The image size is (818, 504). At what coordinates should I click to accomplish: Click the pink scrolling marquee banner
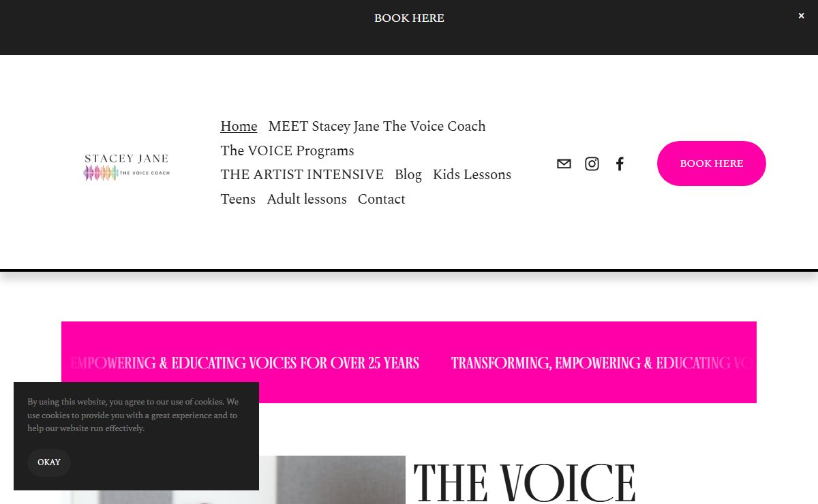(x=409, y=362)
